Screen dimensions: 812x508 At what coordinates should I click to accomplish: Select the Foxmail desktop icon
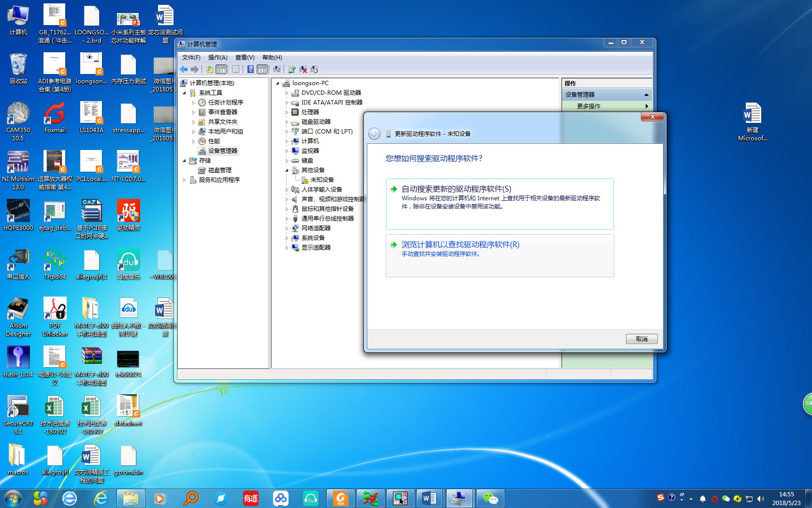(55, 118)
